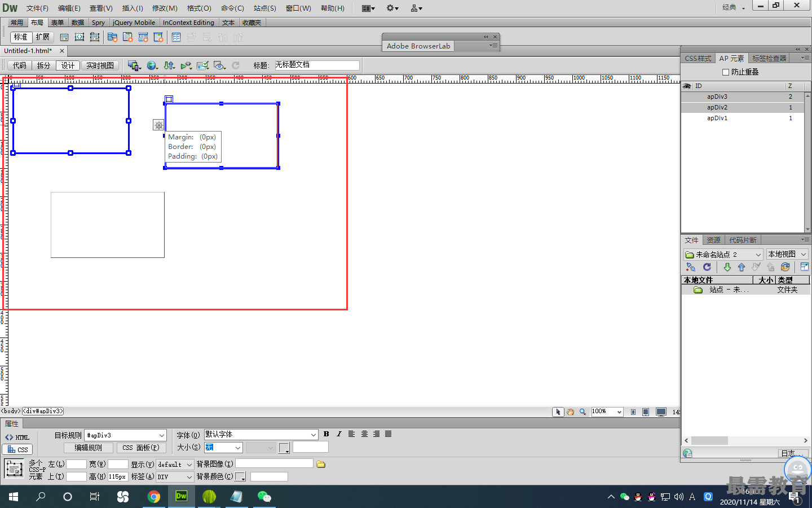812x508 pixels.
Task: Click the connect to remote server icon
Action: coord(691,267)
